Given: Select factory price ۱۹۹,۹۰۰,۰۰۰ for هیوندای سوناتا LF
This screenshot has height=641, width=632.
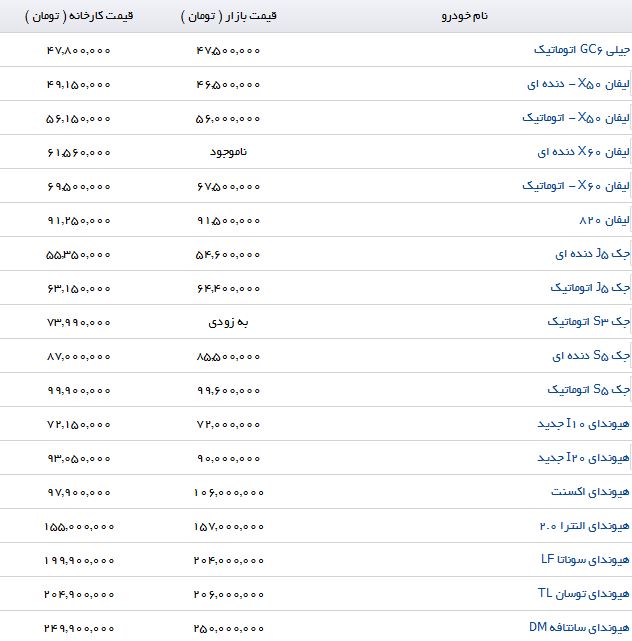Looking at the screenshot, I should [x=79, y=560].
